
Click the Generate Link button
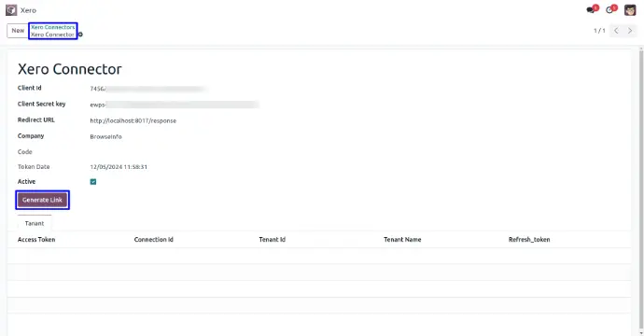click(42, 200)
